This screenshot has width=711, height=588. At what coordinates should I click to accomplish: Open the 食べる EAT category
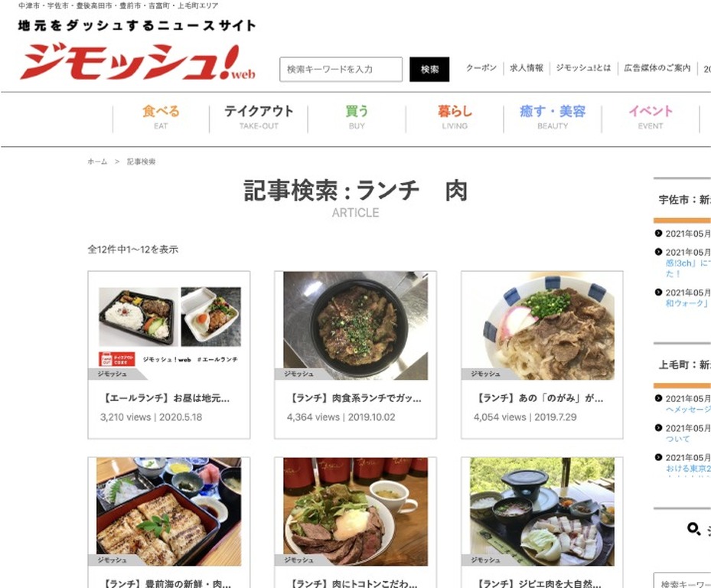pyautogui.click(x=161, y=117)
